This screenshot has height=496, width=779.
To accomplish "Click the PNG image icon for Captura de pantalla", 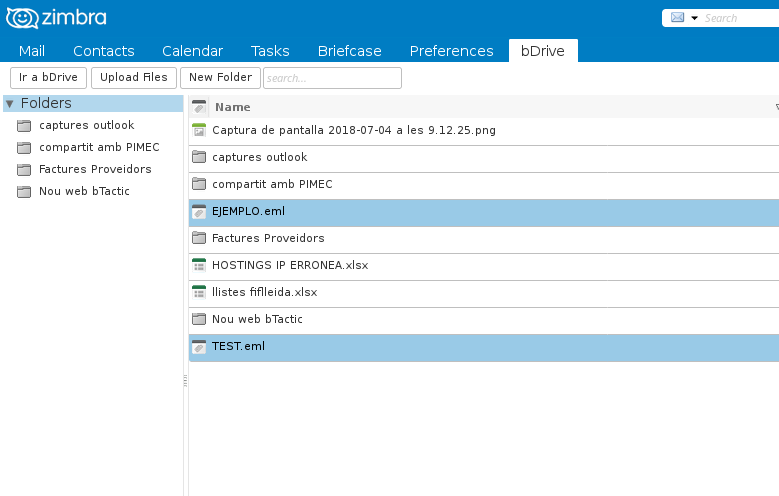I will (198, 130).
